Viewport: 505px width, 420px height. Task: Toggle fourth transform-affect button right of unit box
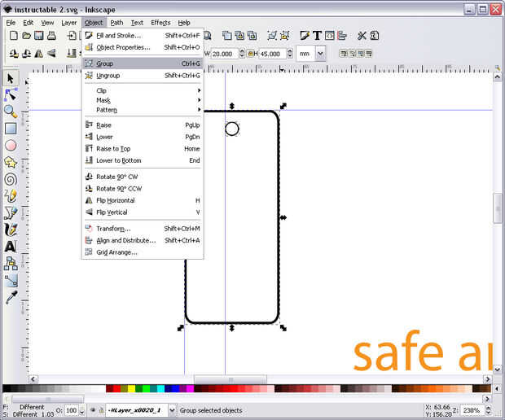click(x=369, y=54)
